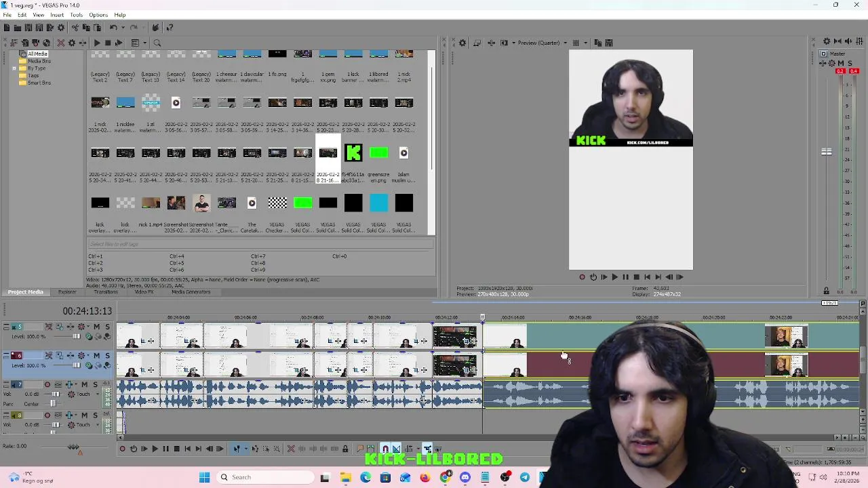The image size is (868, 488).
Task: Remove selected media with red X icon
Action: (61, 43)
